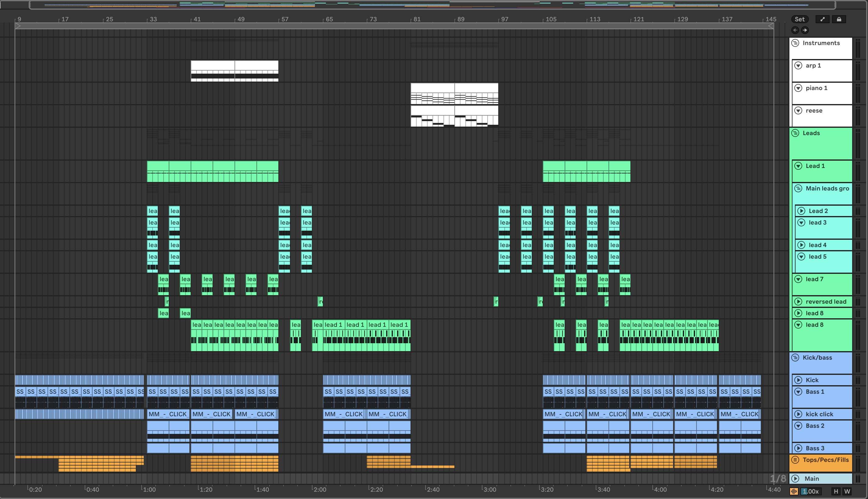Screen dimensions: 868x499
Task: Fold the piano 1 track
Action: 798,88
